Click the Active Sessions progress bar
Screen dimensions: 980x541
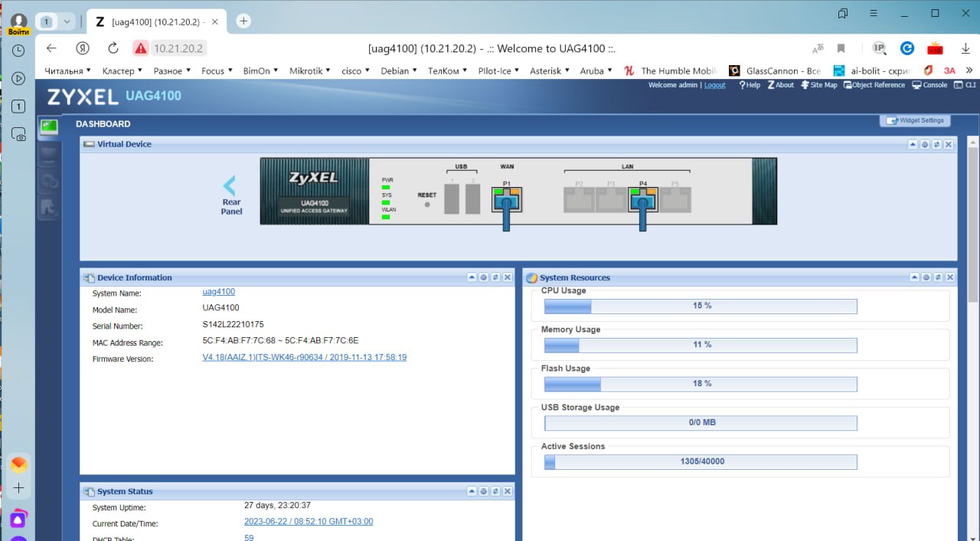tap(701, 461)
